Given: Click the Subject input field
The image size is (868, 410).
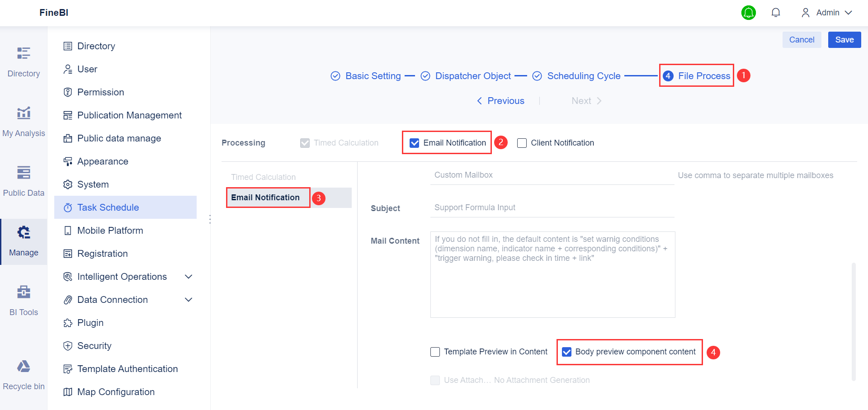Looking at the screenshot, I should [x=552, y=207].
